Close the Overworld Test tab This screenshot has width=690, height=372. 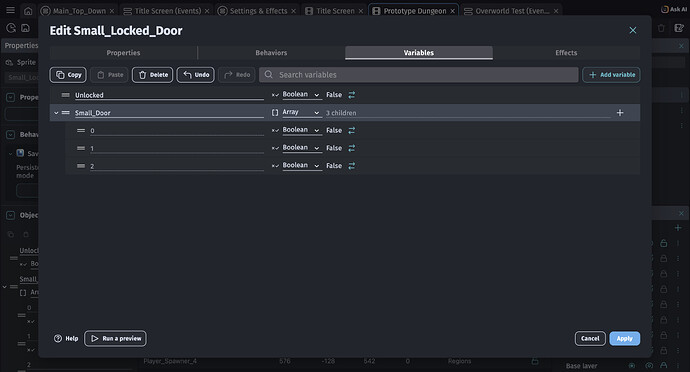pyautogui.click(x=556, y=11)
